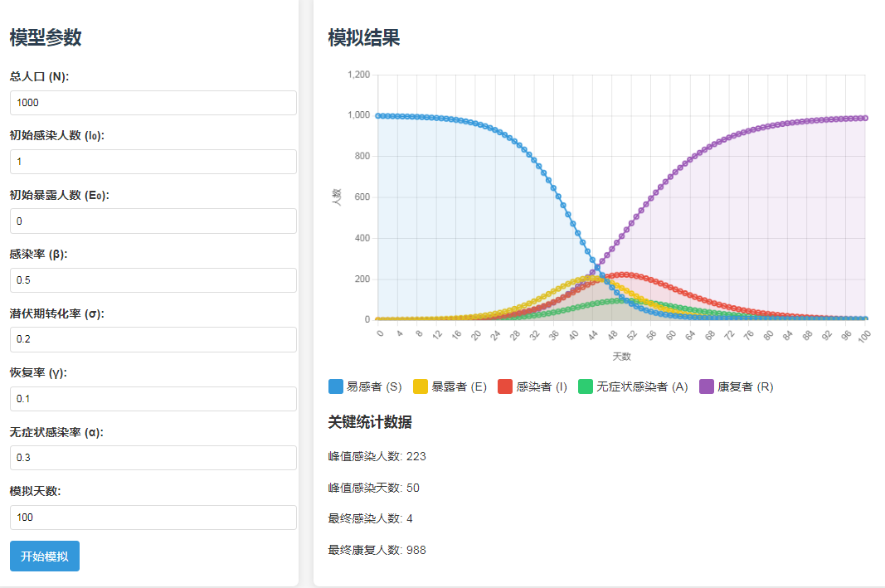885x588 pixels.
Task: Click the 初始感染人数 (I₀) input box
Action: click(152, 162)
